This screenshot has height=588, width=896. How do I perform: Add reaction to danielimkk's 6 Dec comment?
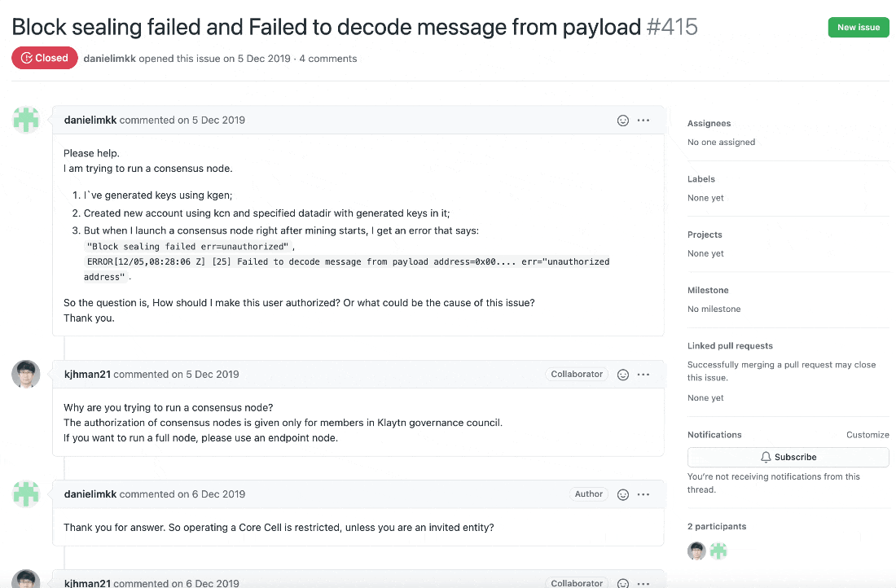coord(623,495)
